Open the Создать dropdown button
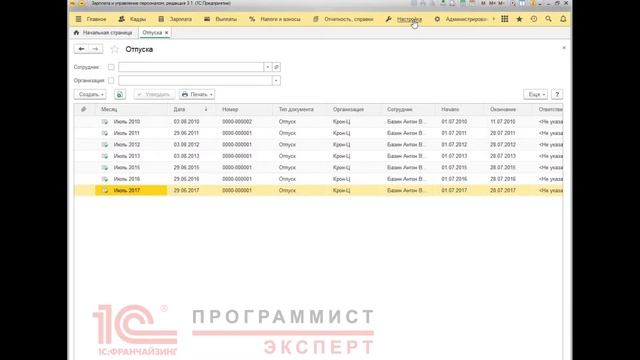640x360 pixels. 90,94
